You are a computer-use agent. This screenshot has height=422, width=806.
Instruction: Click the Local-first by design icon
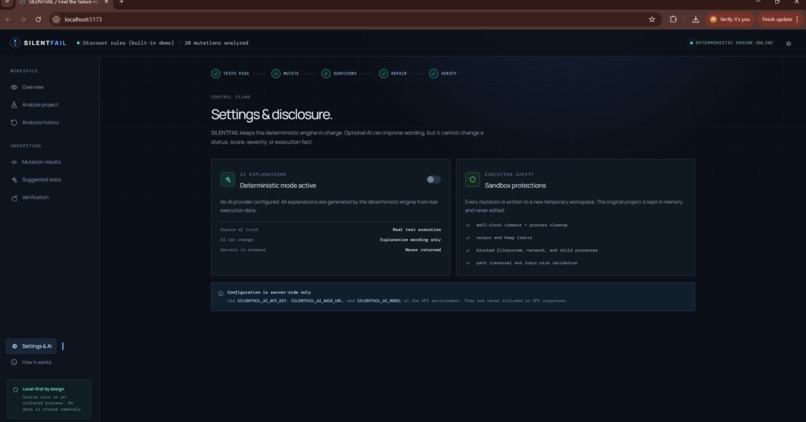click(x=15, y=390)
